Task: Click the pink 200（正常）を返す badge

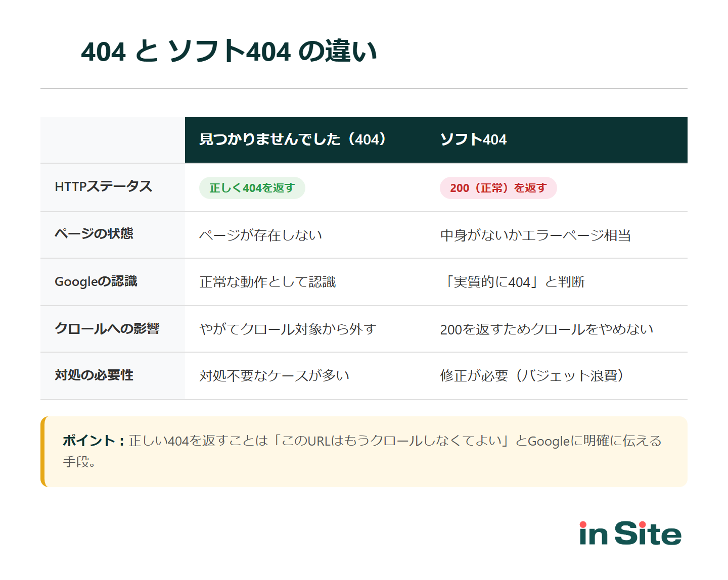Action: tap(498, 187)
